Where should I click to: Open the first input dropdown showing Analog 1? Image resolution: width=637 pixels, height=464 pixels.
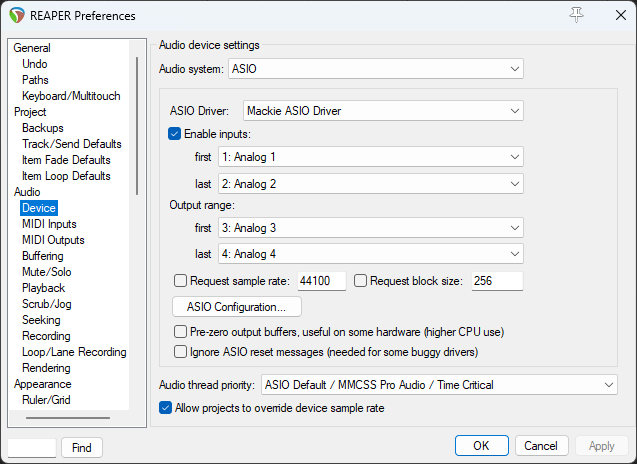pyautogui.click(x=370, y=157)
